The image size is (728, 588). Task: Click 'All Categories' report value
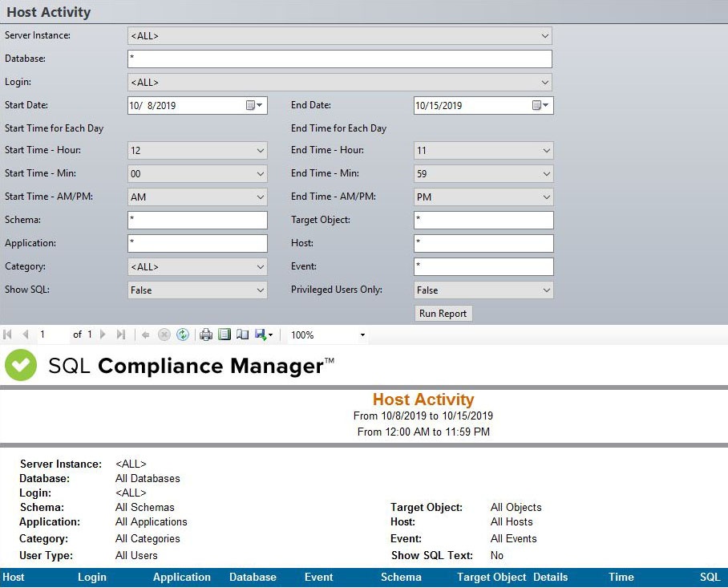point(148,538)
